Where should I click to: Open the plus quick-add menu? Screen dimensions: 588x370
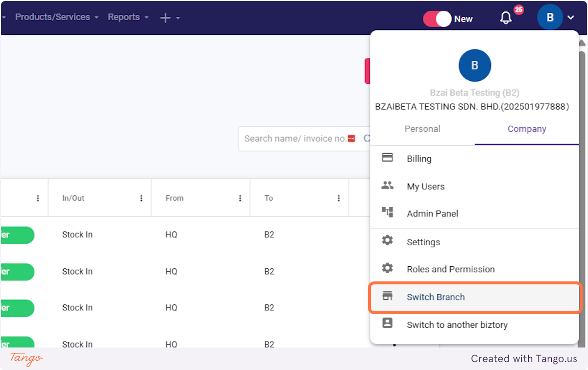170,18
